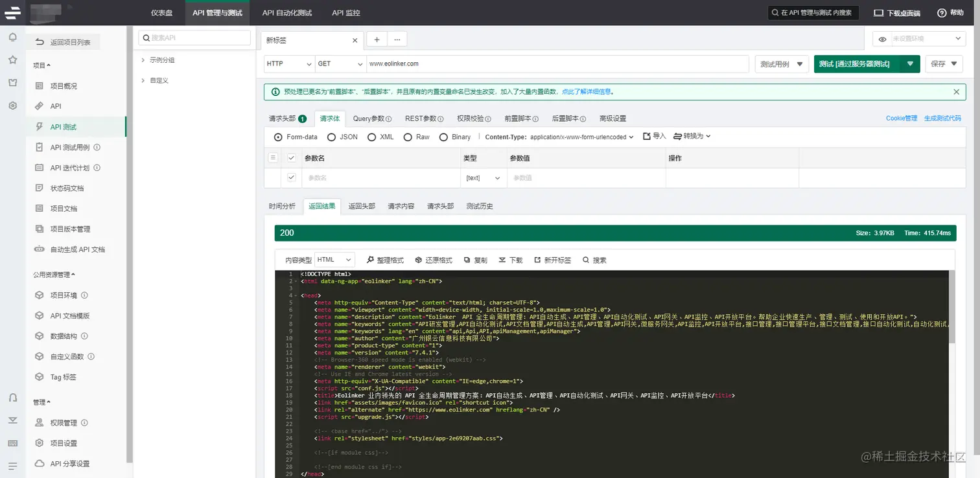Click the gear icon in the left strip
The image size is (980, 478).
12,105
